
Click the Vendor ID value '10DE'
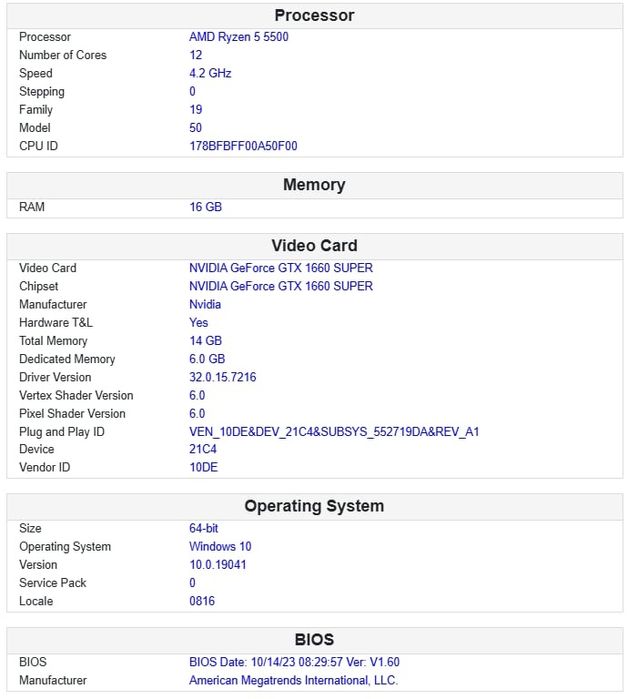[x=203, y=467]
